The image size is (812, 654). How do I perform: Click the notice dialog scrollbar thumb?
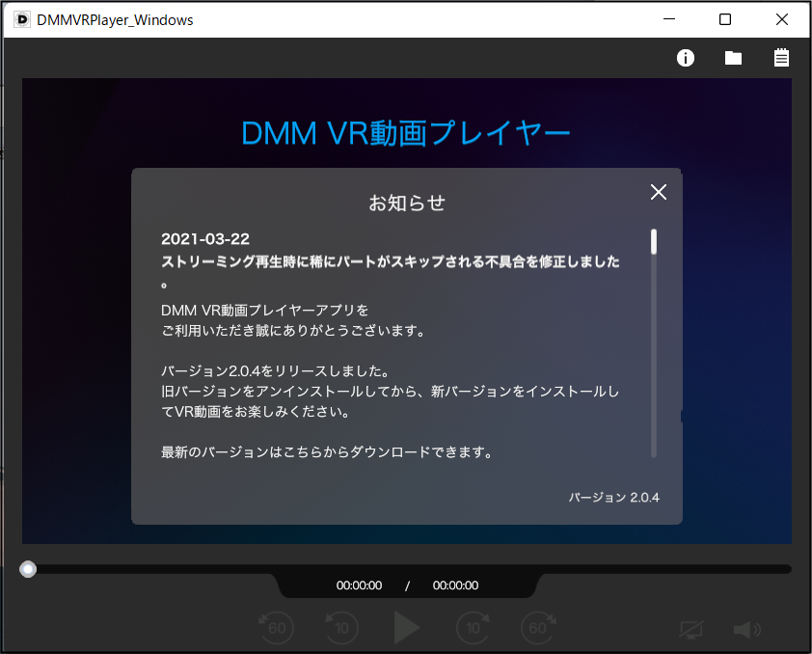point(654,242)
